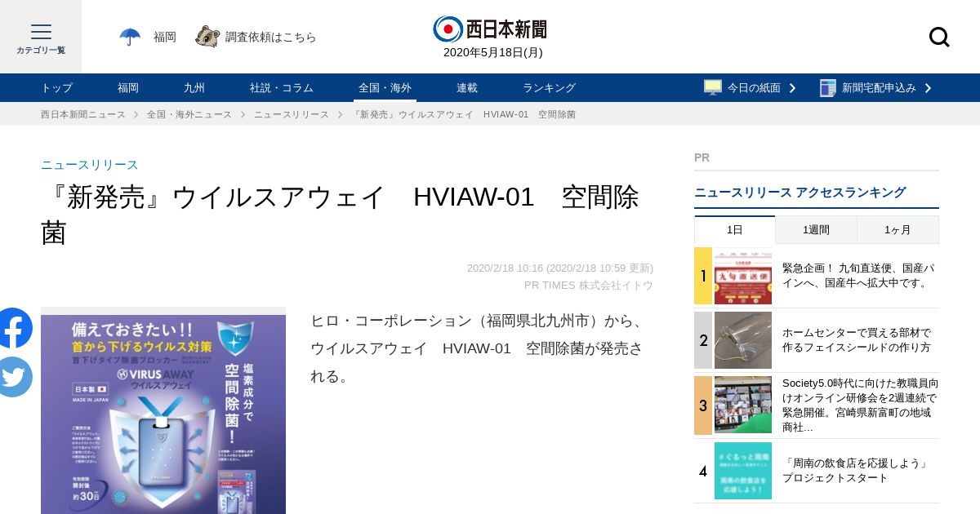Click ニュースリリース アクセスランキング heading
The height and width of the screenshot is (514, 980).
tap(800, 193)
